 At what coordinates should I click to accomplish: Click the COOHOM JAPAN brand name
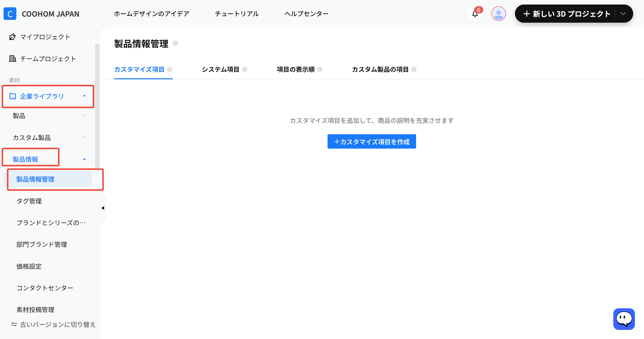point(51,14)
